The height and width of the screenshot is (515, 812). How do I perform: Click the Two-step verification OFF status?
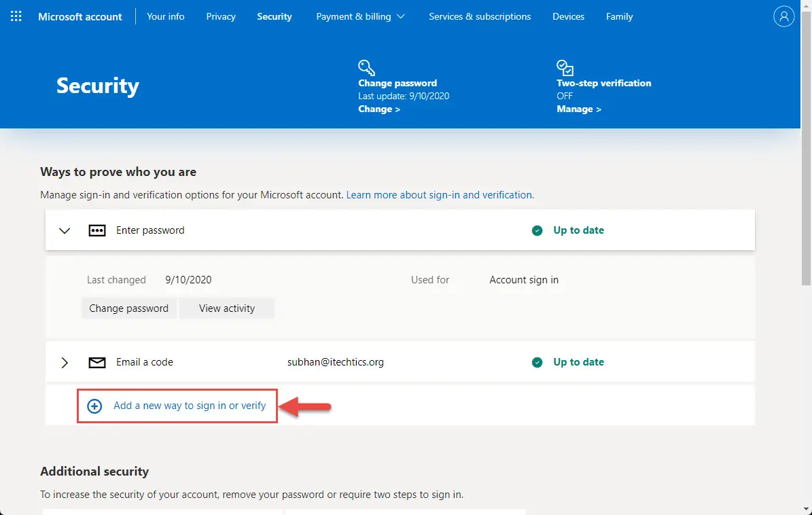point(565,96)
